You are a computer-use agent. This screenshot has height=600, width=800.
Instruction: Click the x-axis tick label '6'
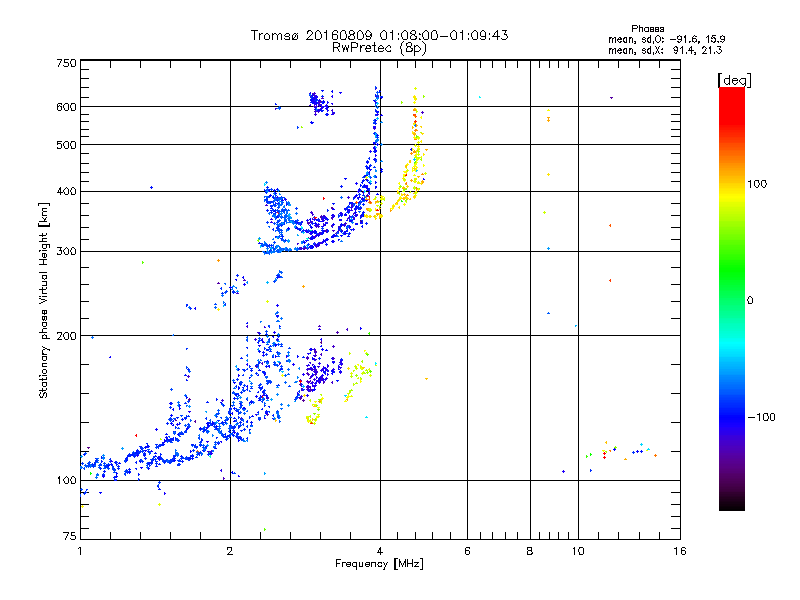pos(467,551)
